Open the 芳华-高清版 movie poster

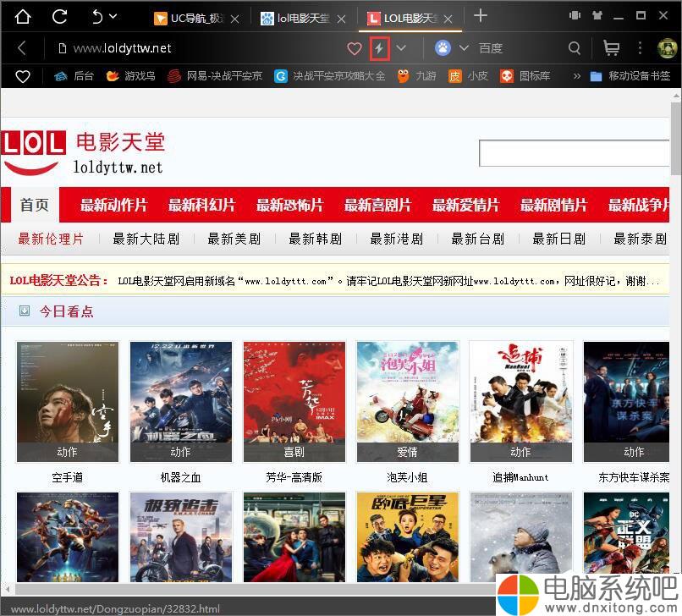pos(294,402)
